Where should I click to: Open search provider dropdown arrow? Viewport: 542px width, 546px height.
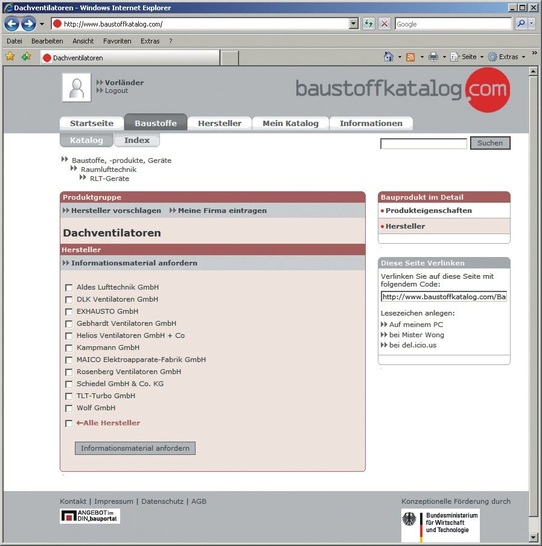[x=532, y=24]
